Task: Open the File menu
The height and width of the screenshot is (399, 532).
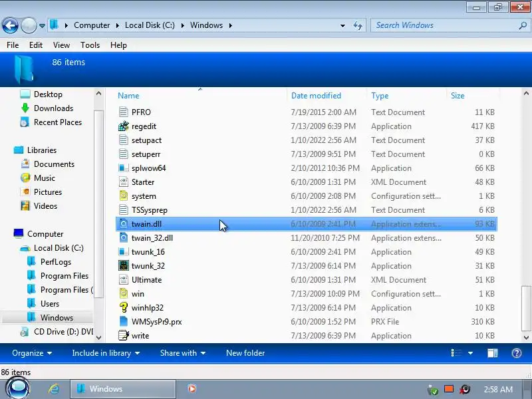Action: click(x=13, y=45)
